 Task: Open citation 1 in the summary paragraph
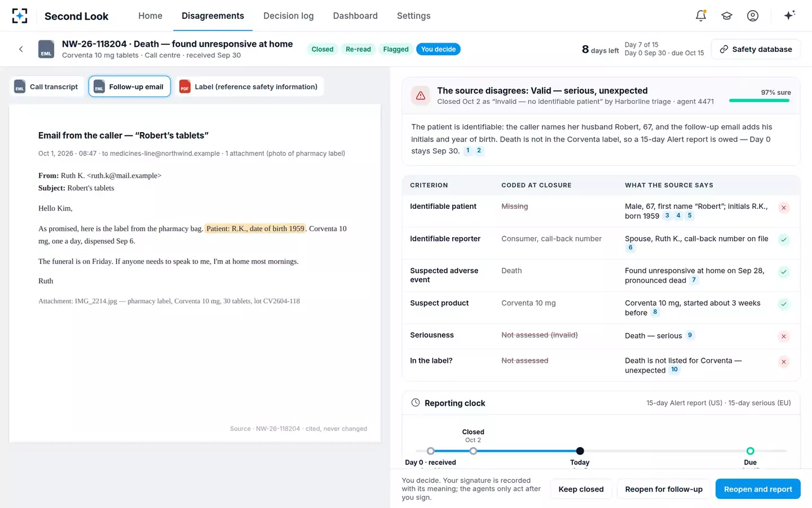(467, 151)
